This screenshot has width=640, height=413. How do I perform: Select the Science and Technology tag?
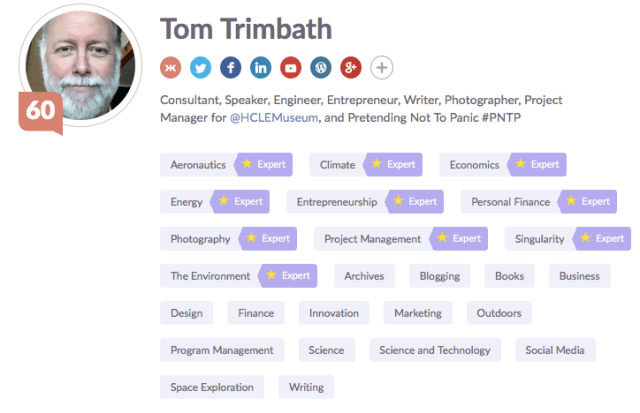pos(435,350)
